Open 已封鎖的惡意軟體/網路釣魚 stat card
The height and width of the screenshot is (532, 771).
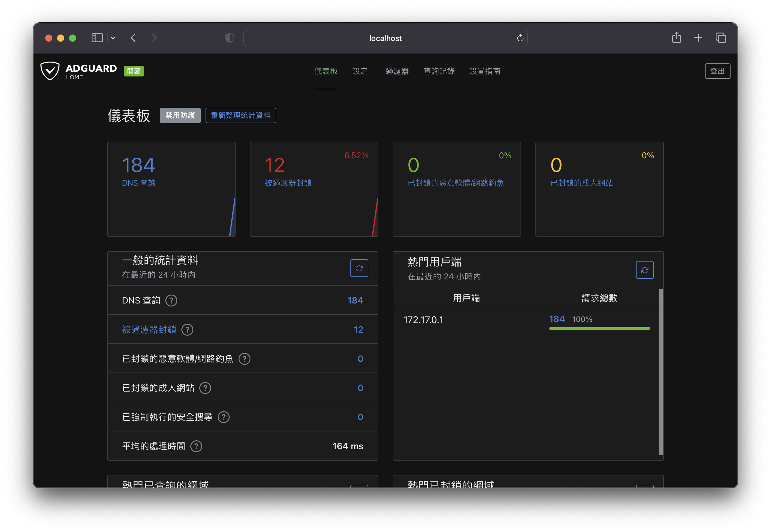(x=457, y=189)
